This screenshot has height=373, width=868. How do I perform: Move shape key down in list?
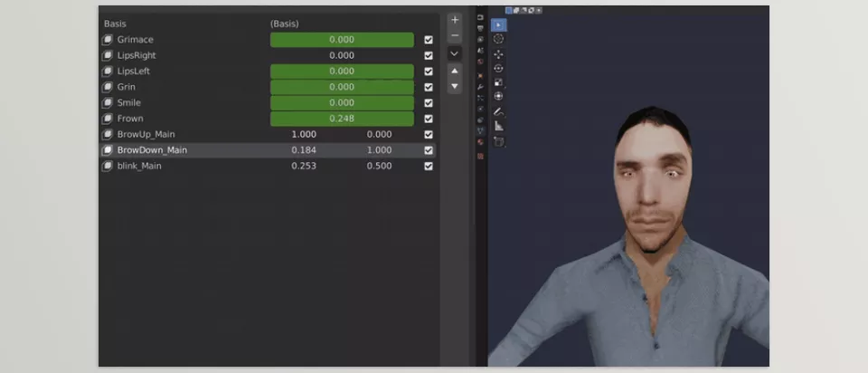[x=455, y=86]
